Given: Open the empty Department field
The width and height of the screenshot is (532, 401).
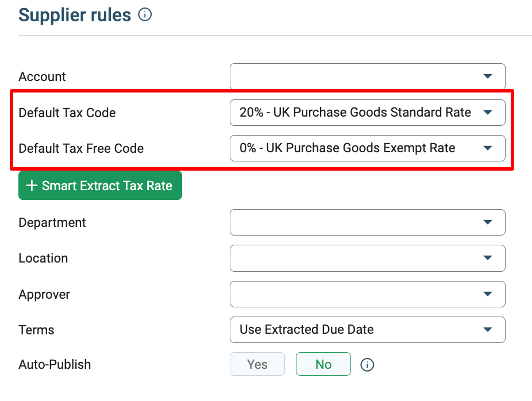Looking at the screenshot, I should click(368, 222).
